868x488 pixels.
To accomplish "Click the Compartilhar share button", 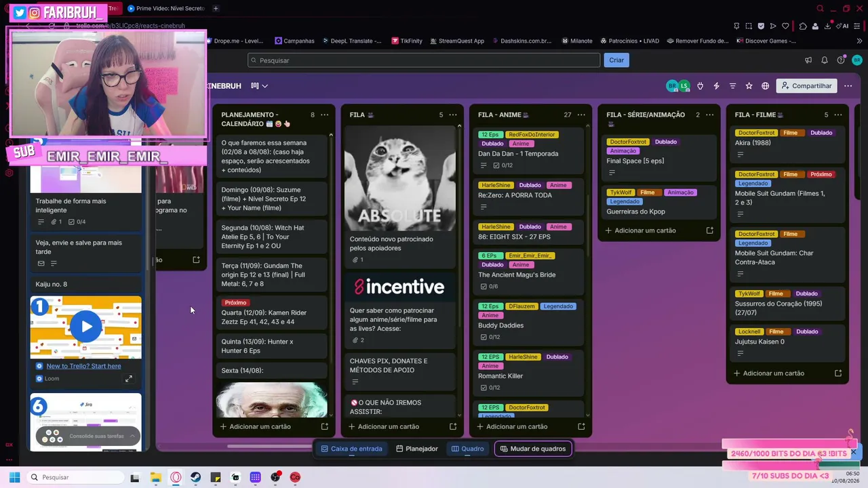I will click(806, 86).
